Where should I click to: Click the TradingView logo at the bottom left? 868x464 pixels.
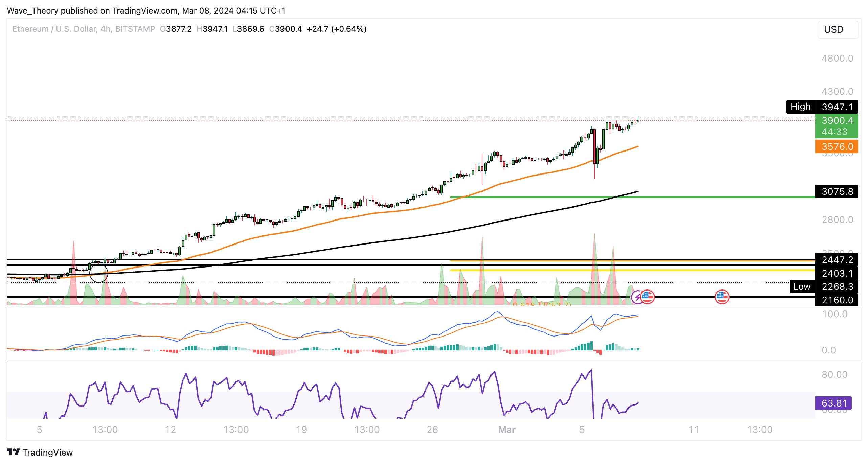(x=14, y=452)
